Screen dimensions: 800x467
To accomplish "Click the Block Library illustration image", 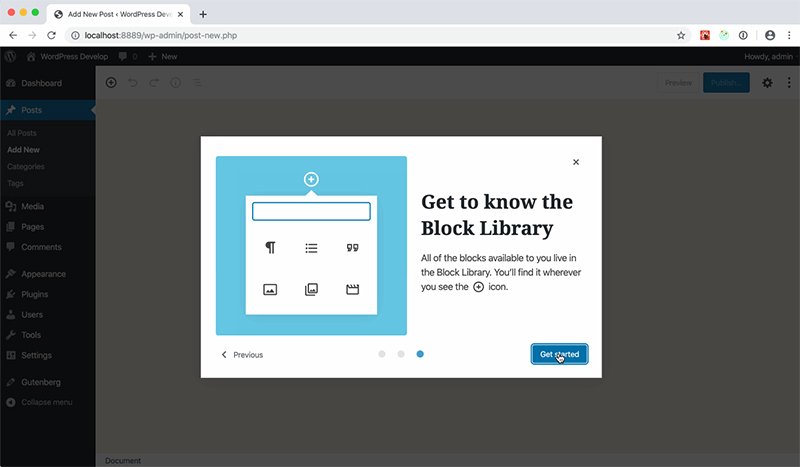I will [311, 245].
